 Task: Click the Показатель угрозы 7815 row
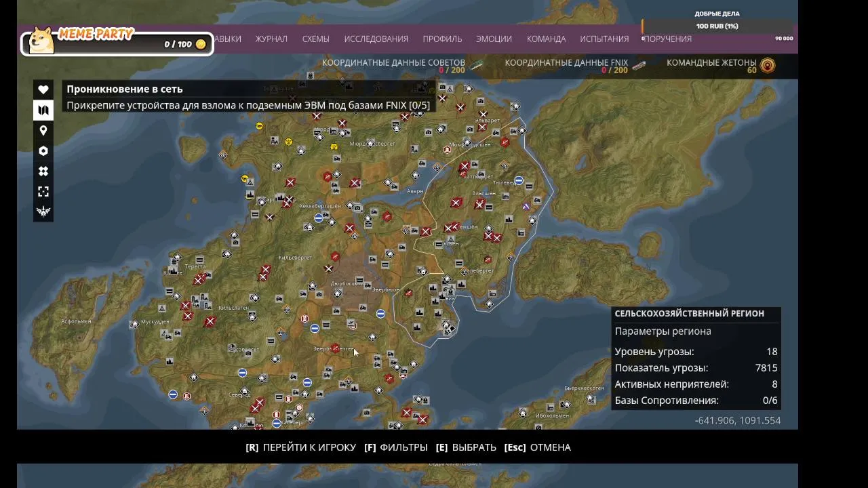(696, 368)
